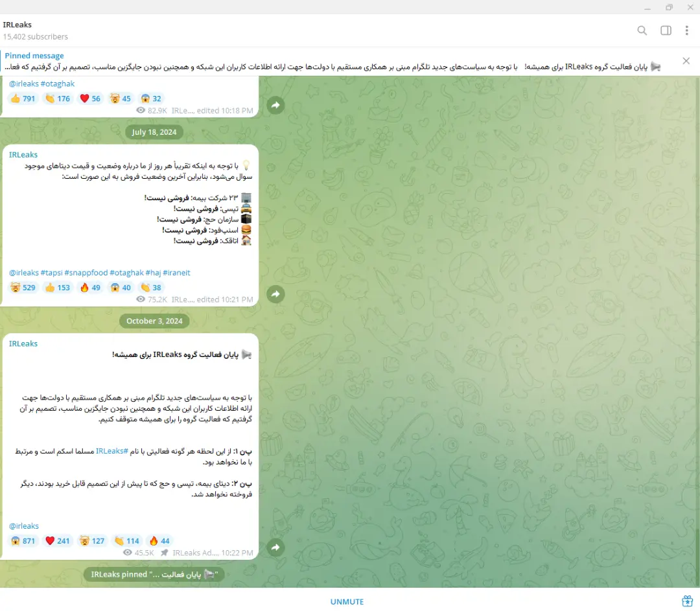
Task: Click the UNMUTE button
Action: point(347,602)
